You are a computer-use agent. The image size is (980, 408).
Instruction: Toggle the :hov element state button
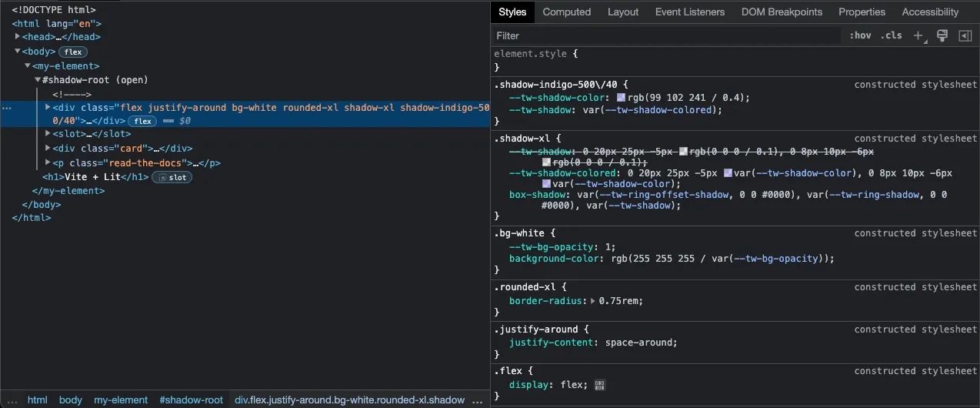tap(860, 35)
